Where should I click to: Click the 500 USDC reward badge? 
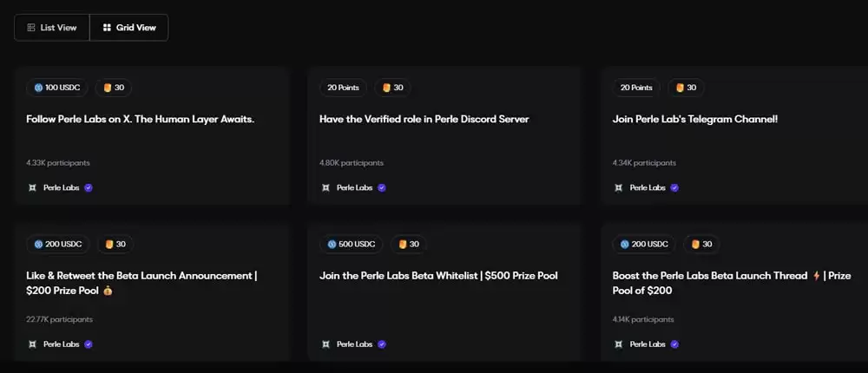click(x=350, y=244)
